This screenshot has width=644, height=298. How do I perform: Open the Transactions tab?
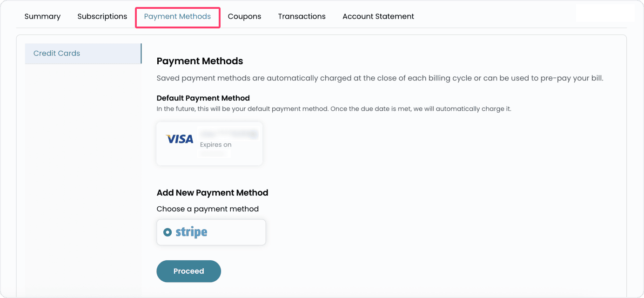[x=302, y=16]
